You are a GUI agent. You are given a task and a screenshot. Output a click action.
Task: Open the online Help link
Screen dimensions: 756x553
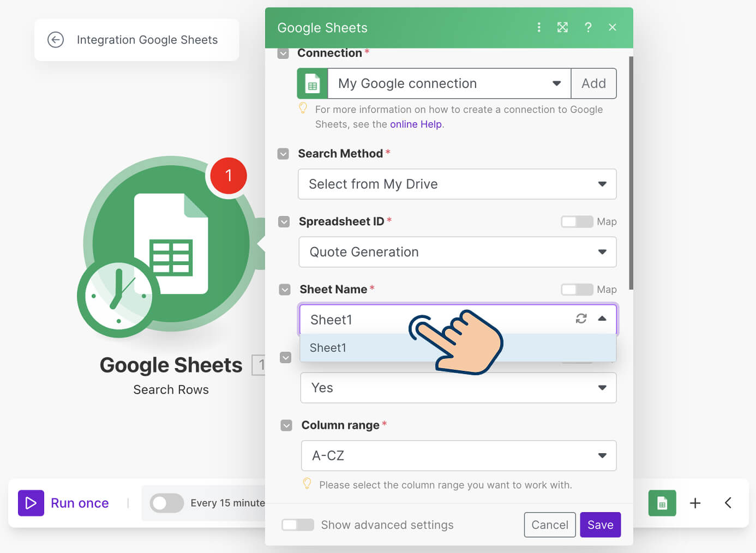(x=416, y=124)
